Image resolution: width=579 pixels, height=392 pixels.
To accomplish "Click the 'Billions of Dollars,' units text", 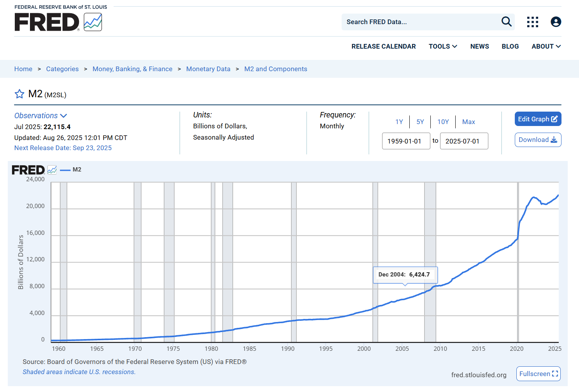I will point(220,126).
